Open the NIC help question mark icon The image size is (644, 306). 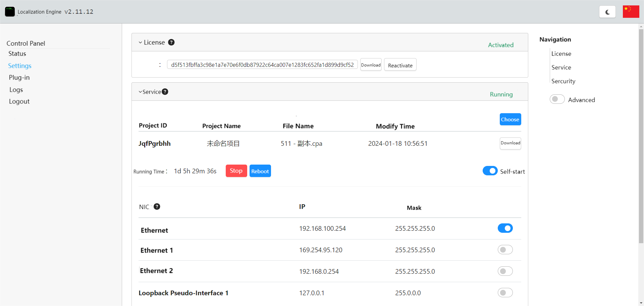click(157, 207)
